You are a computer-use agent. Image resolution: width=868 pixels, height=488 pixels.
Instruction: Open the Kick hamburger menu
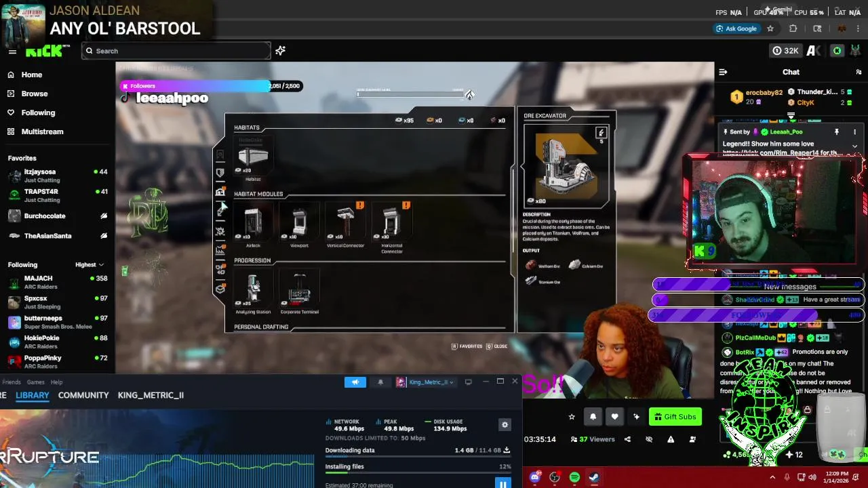12,51
